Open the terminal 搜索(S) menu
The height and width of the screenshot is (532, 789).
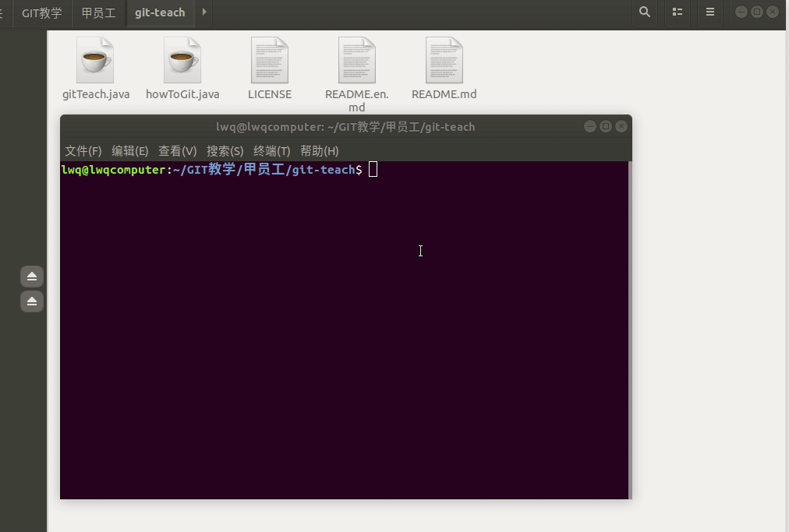[x=225, y=151]
